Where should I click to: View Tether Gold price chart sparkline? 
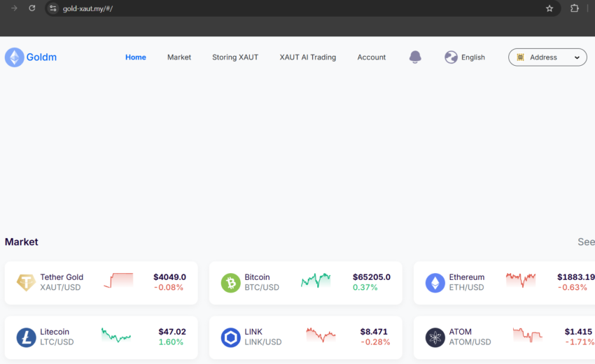118,281
